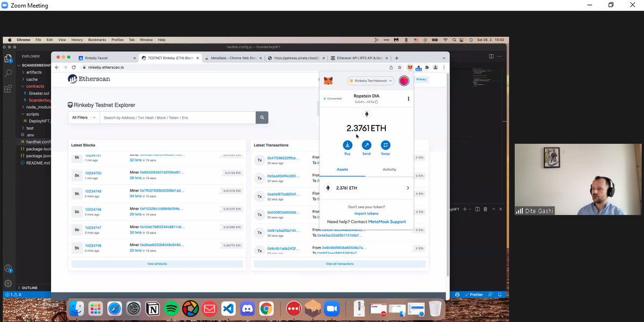
Task: Click Prettier in VS Code status bar
Action: coord(474,295)
